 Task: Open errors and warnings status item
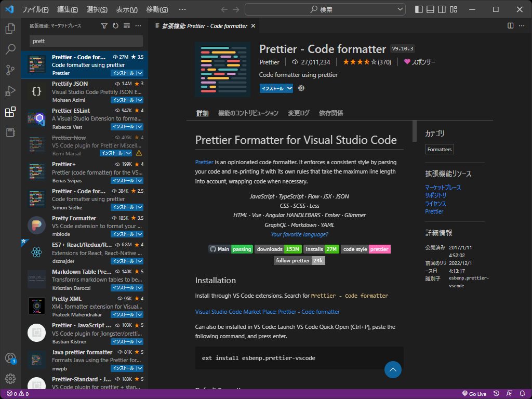18,394
